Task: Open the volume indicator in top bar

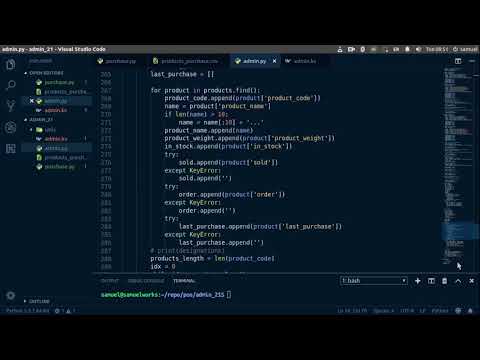Action: pos(418,49)
